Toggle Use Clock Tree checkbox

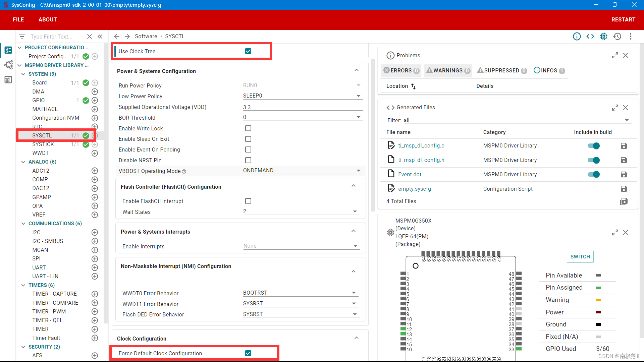click(x=248, y=51)
